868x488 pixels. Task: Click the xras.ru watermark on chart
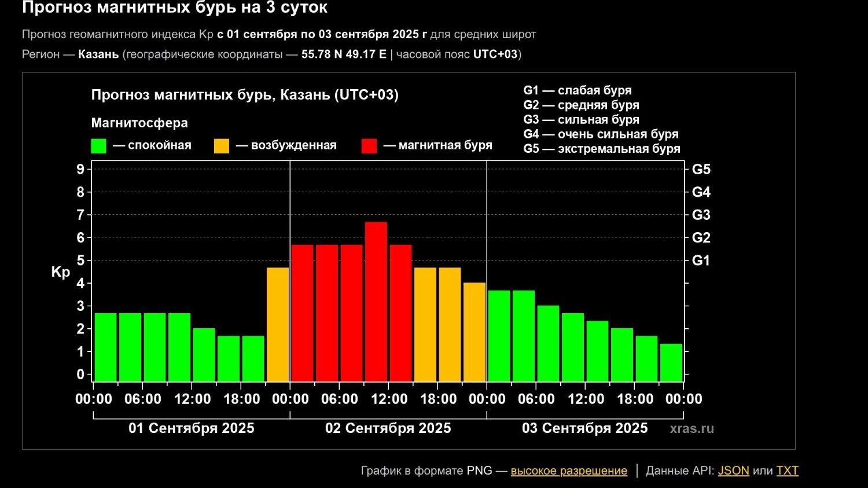point(692,429)
